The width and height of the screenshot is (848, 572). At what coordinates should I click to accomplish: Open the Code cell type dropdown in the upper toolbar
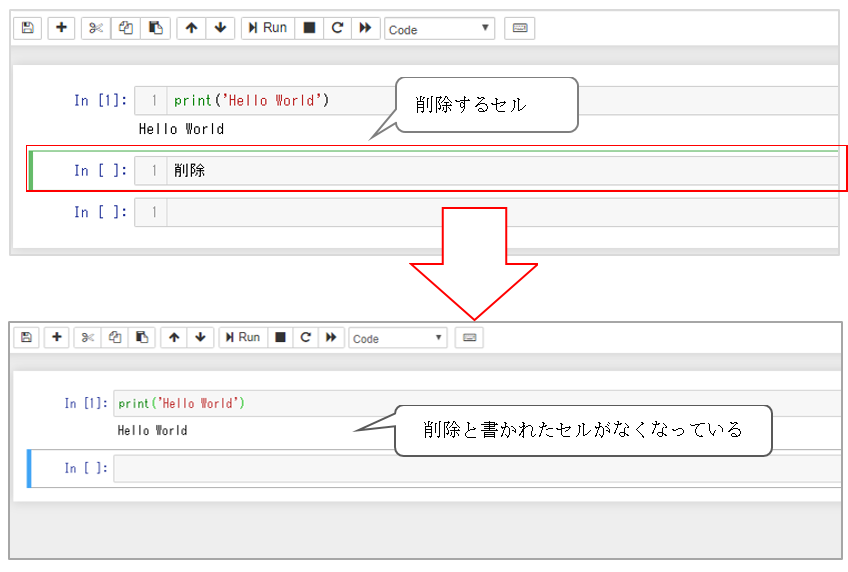point(439,29)
